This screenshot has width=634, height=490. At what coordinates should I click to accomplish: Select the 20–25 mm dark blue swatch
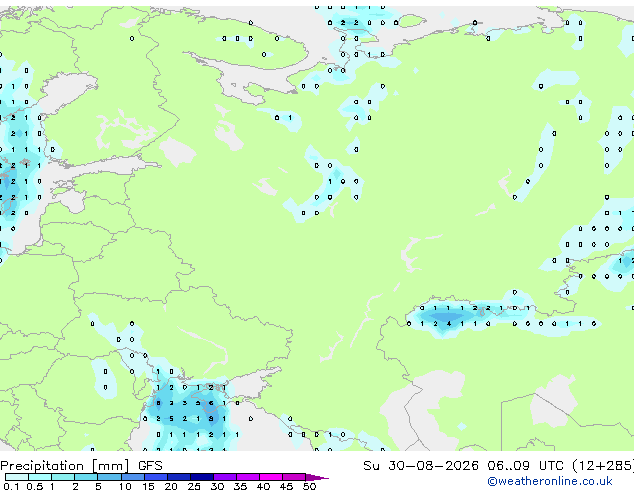point(178,477)
